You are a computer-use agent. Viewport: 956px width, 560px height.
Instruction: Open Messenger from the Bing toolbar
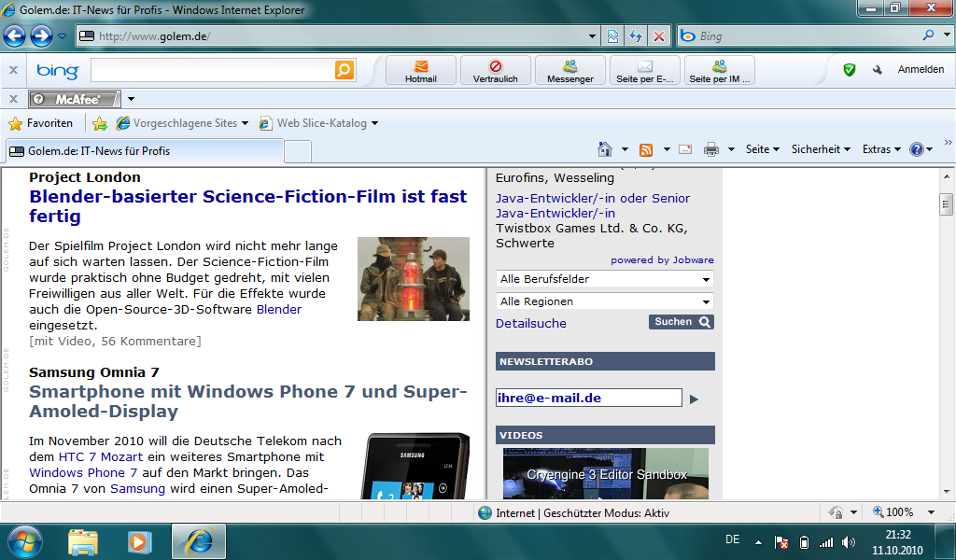point(569,70)
